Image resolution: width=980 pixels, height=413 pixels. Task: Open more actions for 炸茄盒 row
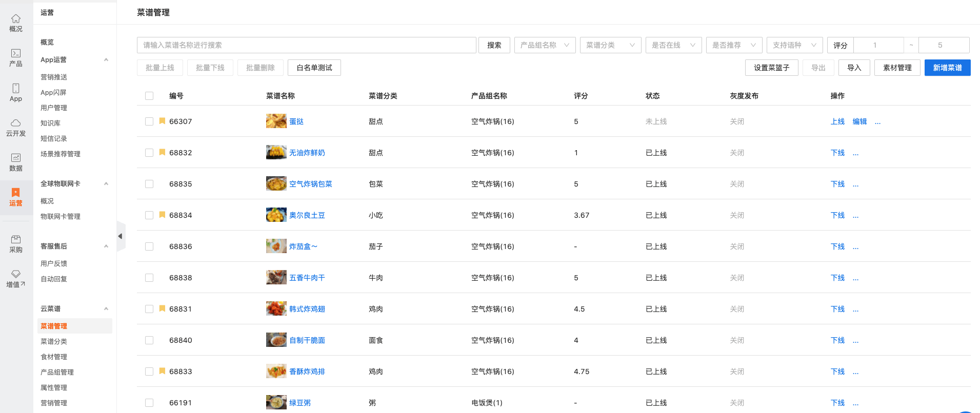(855, 247)
